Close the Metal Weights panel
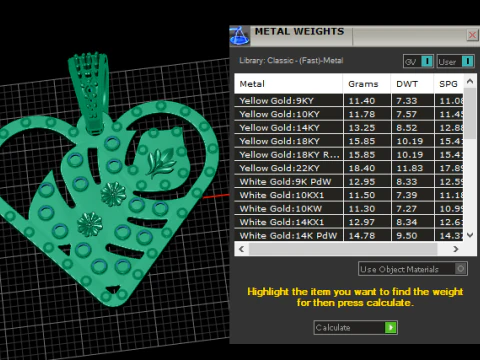The height and width of the screenshot is (360, 480). pos(472,35)
